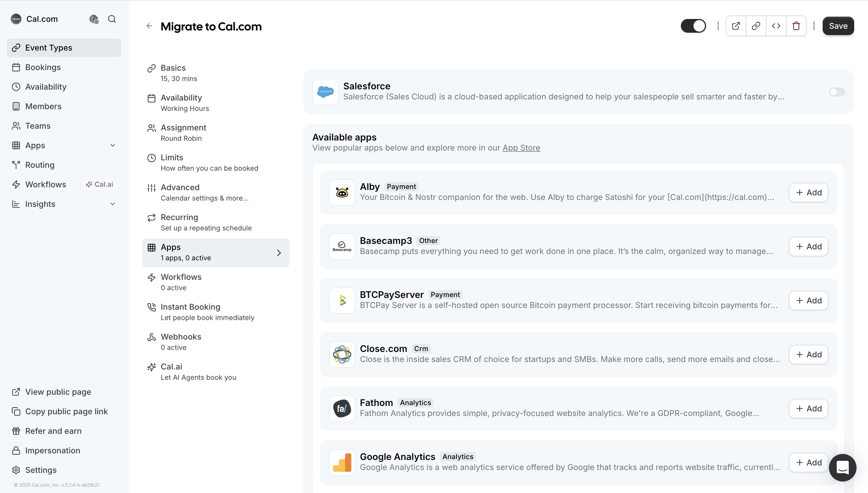Click the Cal.com logo in sidebar
868x493 pixels.
pos(16,19)
